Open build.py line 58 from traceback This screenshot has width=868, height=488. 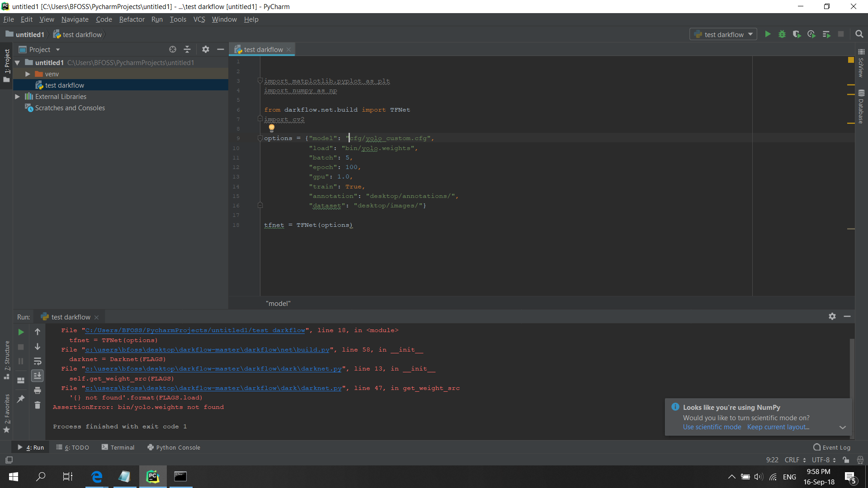click(x=208, y=349)
